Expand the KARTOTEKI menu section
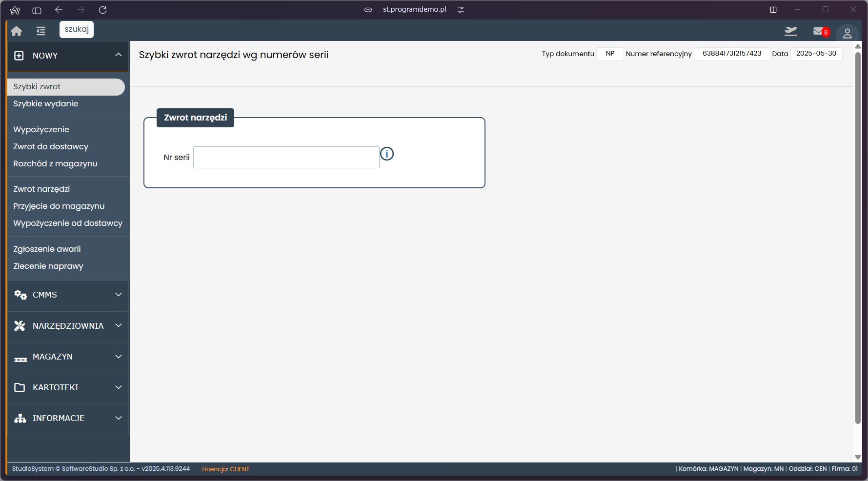Image resolution: width=868 pixels, height=481 pixels. (119, 387)
